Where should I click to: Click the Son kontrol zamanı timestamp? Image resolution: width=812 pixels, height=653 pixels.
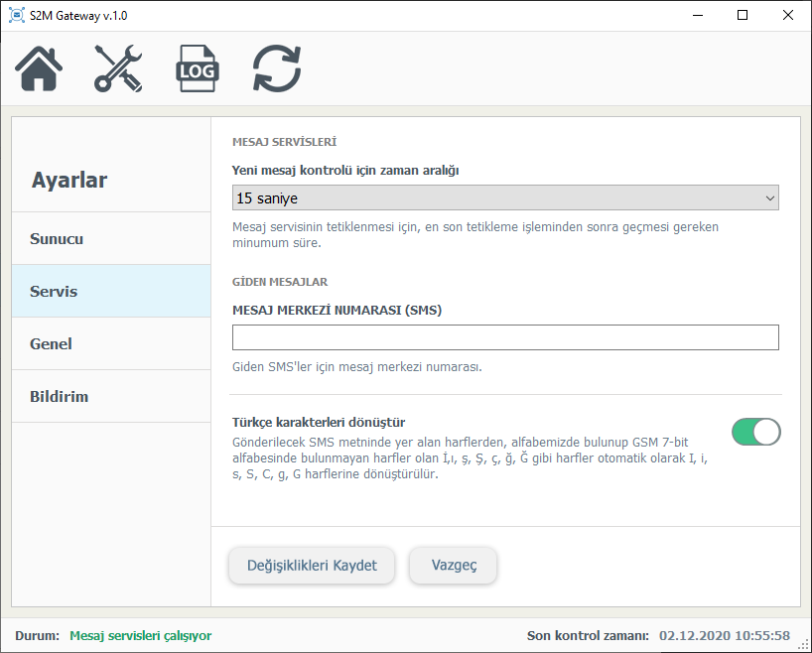coord(724,635)
